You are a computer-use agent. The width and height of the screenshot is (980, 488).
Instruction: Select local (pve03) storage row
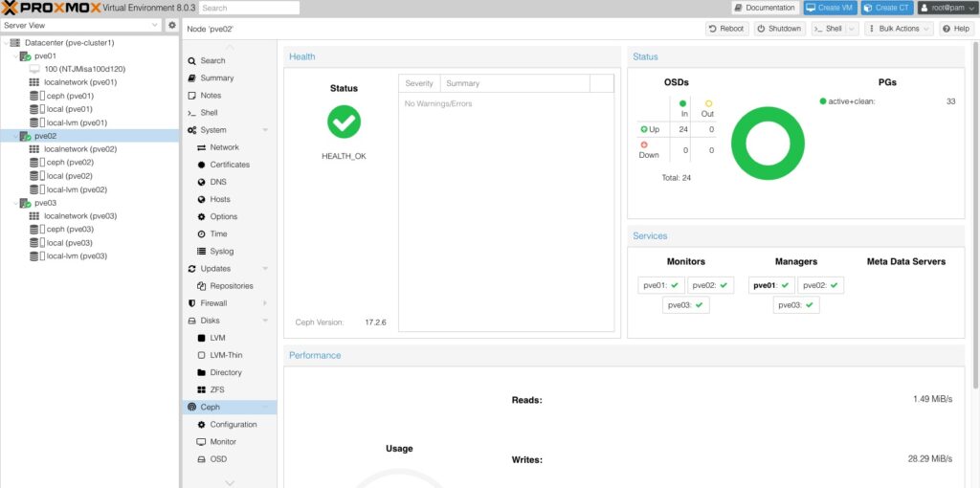[89, 243]
